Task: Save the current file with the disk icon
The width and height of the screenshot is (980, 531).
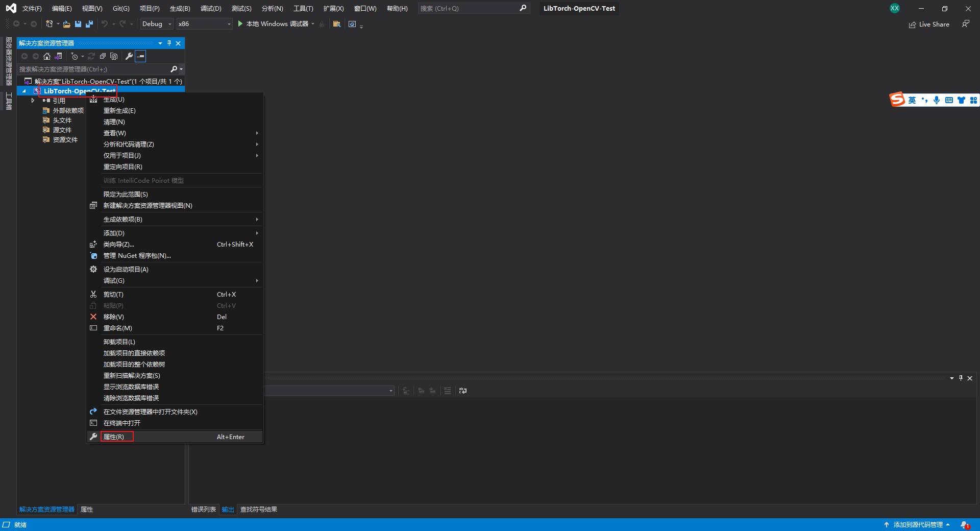Action: coord(78,24)
